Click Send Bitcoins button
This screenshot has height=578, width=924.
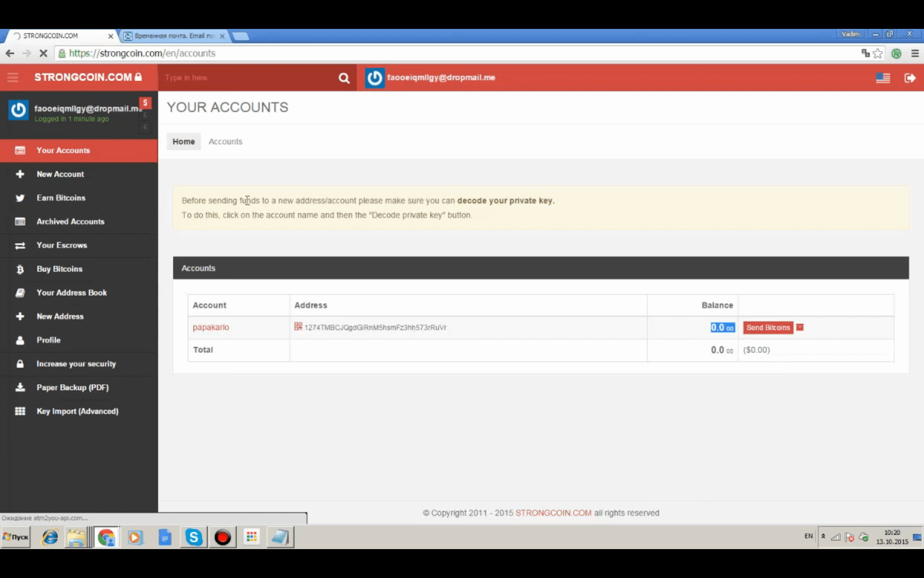[768, 328]
